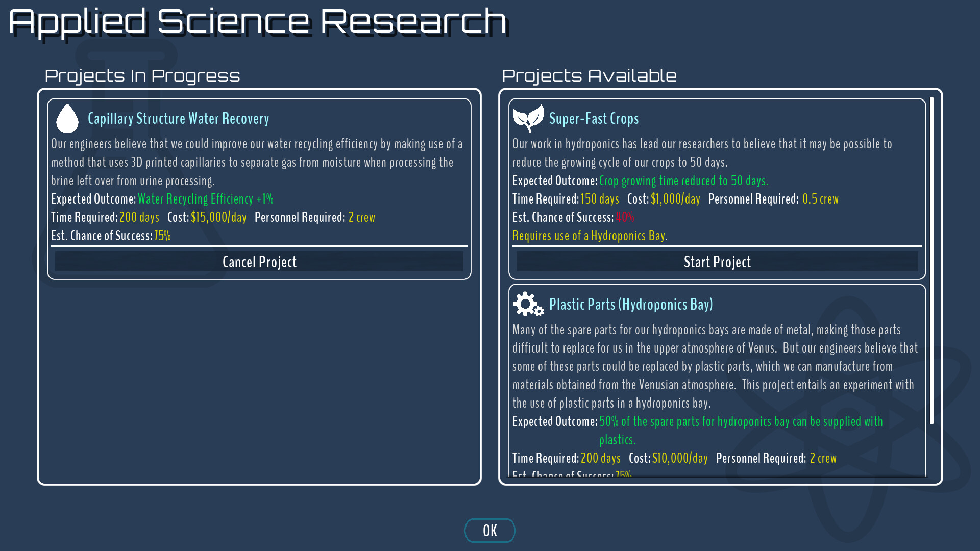Click the Requires use of Hydroponics Bay note
980x551 pixels.
pos(590,236)
